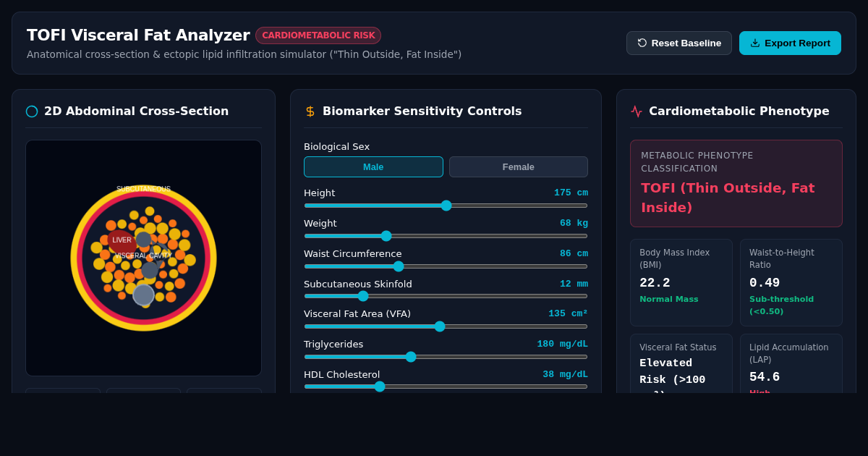Click the dollar-sign icon beside Biomarker Sensitivity Controls

coord(310,111)
